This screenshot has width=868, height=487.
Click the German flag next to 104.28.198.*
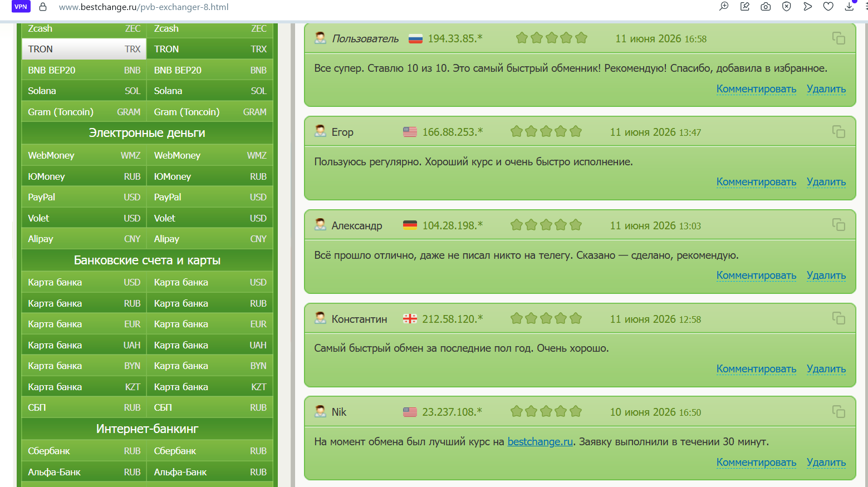tap(410, 225)
